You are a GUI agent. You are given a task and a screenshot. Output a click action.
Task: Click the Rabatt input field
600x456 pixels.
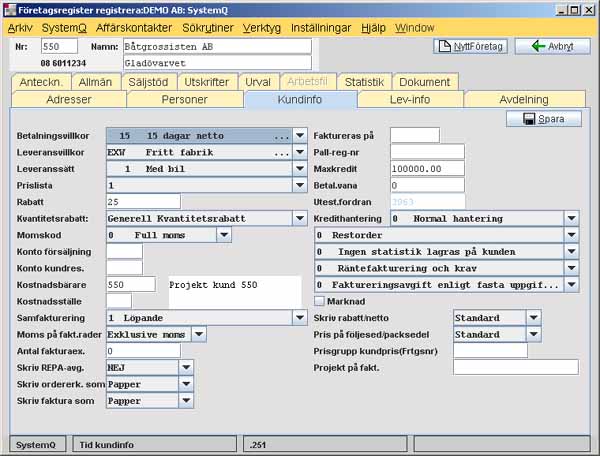click(143, 202)
